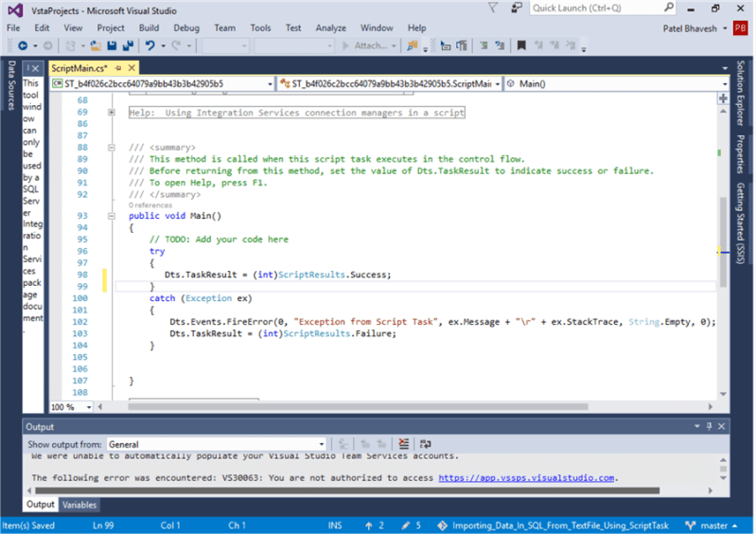Toggle word wrap in the Output panel

(x=425, y=444)
